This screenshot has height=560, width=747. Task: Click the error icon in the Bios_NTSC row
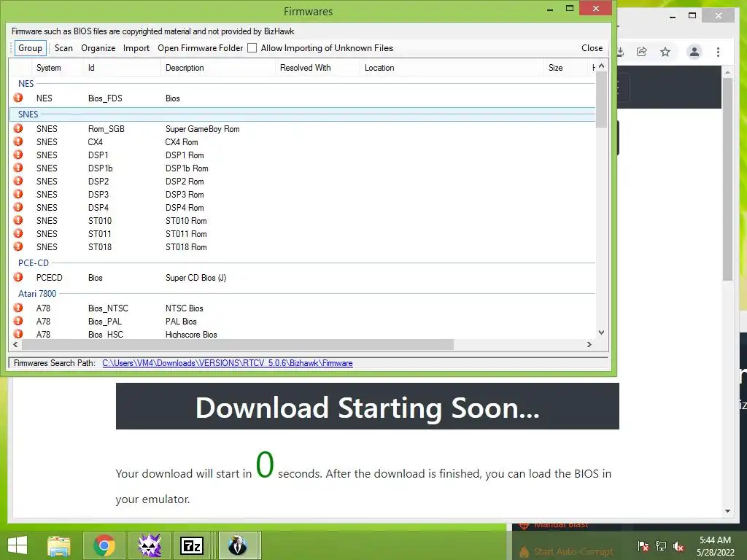(18, 308)
